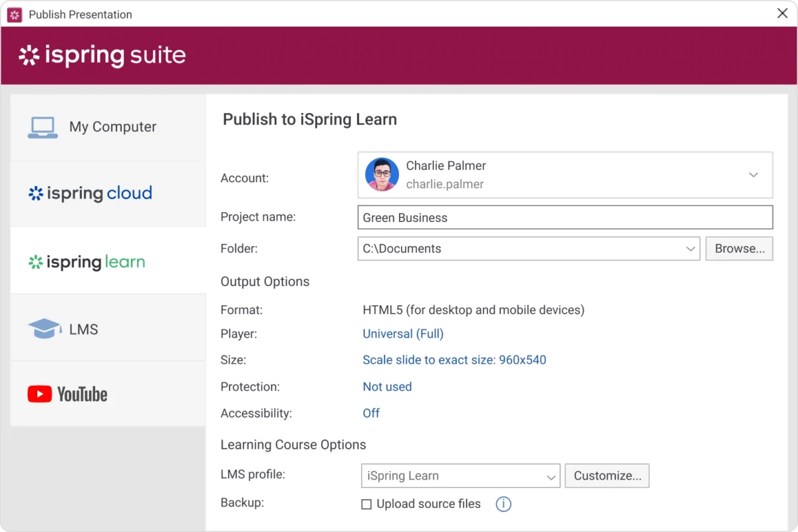Open the LMS profile dropdown
798x532 pixels.
pos(460,476)
